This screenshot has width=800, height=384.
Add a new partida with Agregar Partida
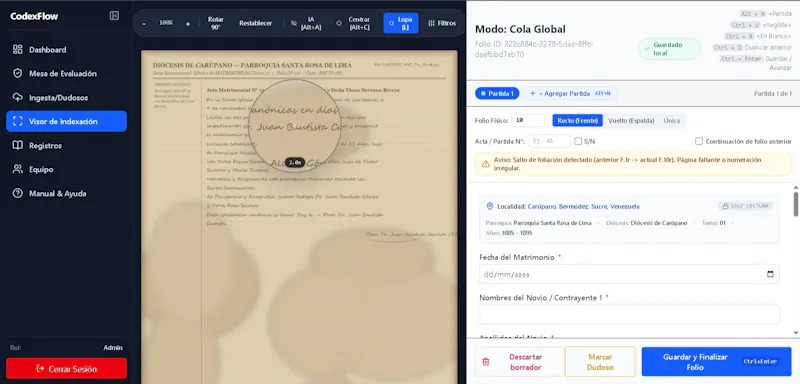570,93
